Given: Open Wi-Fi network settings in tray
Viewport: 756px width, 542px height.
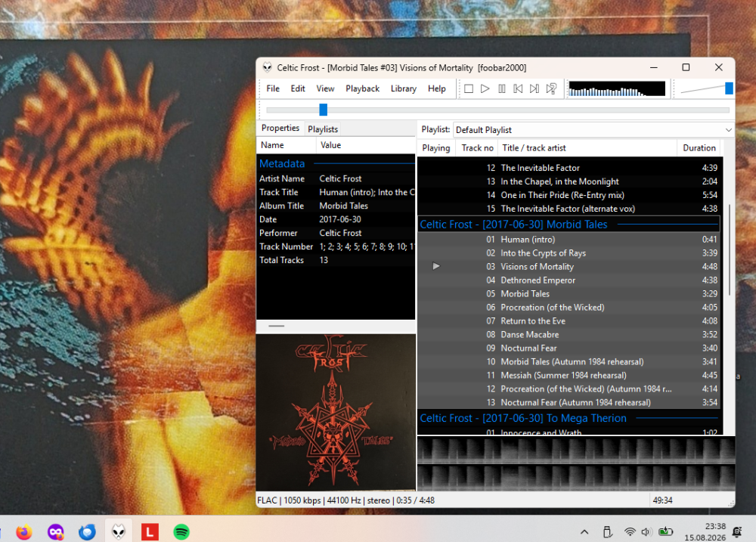Looking at the screenshot, I should (630, 532).
